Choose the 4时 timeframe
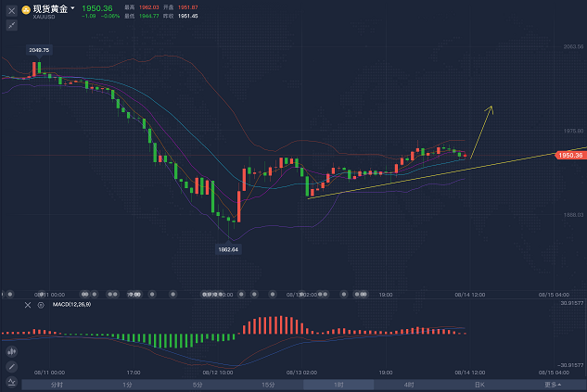 tap(409, 385)
